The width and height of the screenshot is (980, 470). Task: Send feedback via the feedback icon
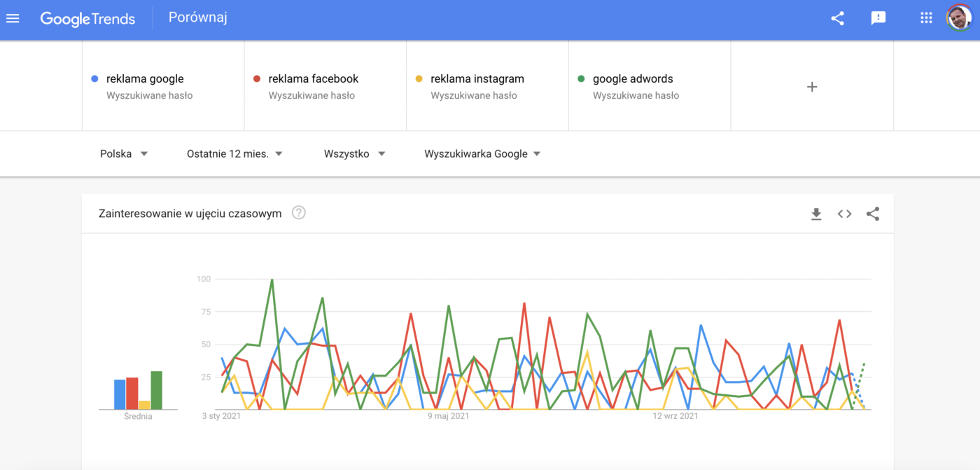[878, 18]
